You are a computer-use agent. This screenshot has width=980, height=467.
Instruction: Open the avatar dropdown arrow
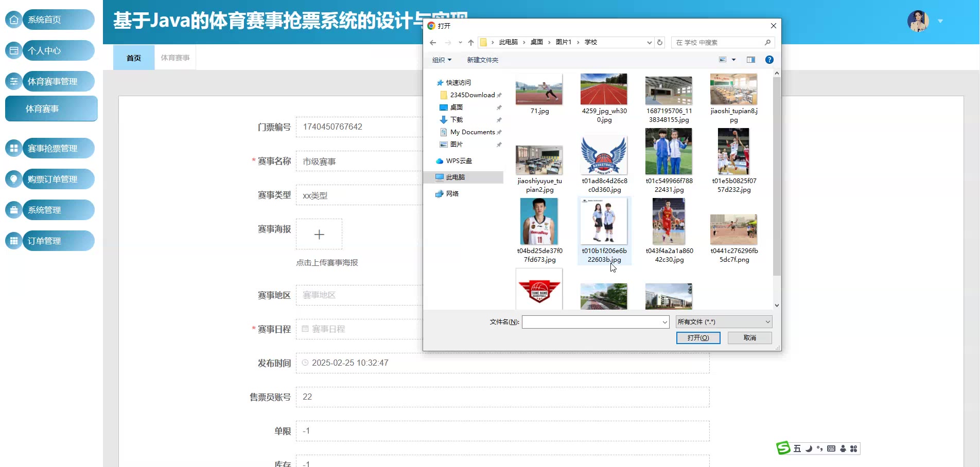tap(940, 21)
